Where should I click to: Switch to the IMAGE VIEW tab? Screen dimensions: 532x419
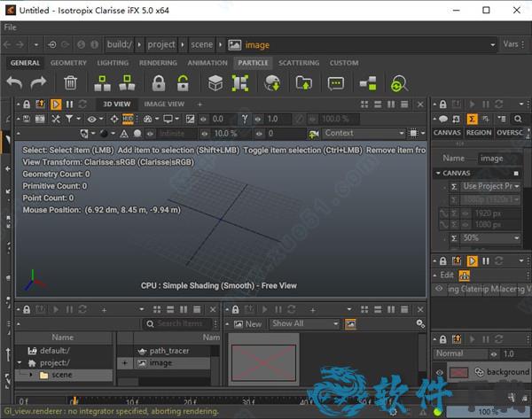(164, 104)
